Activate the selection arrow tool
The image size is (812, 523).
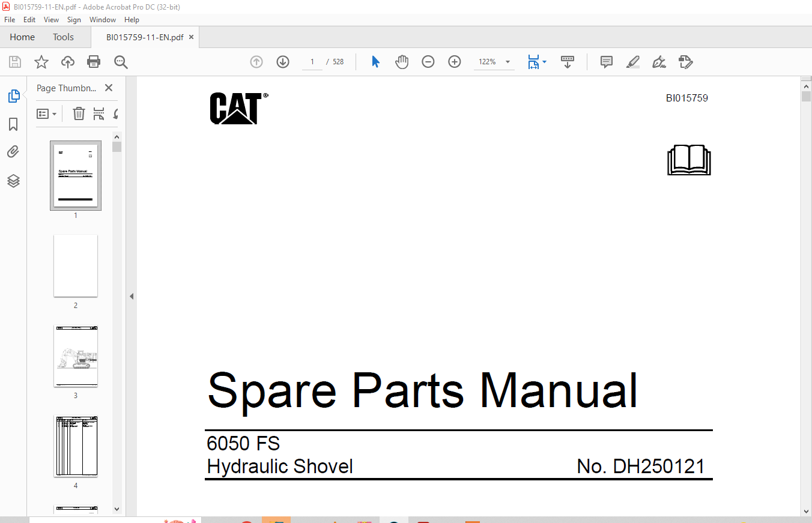[375, 62]
